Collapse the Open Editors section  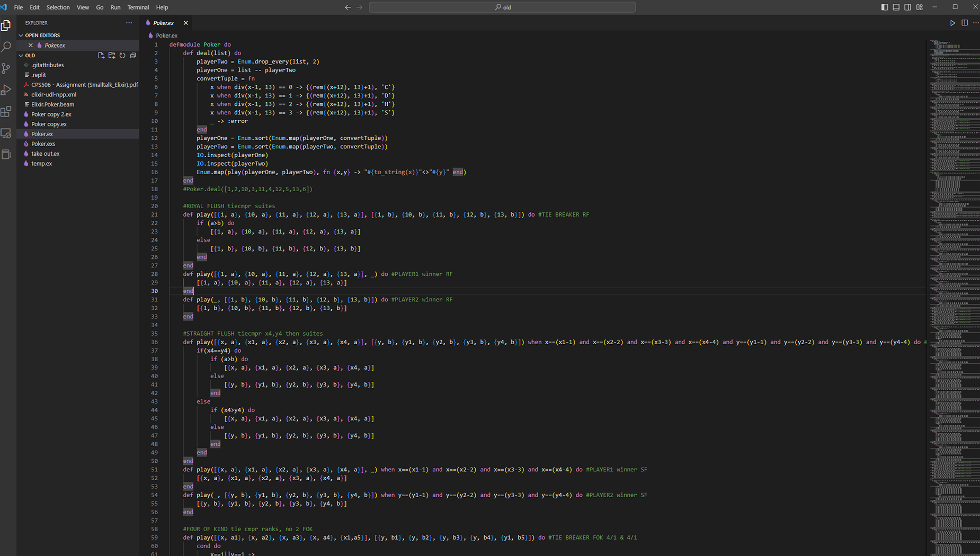click(x=21, y=35)
